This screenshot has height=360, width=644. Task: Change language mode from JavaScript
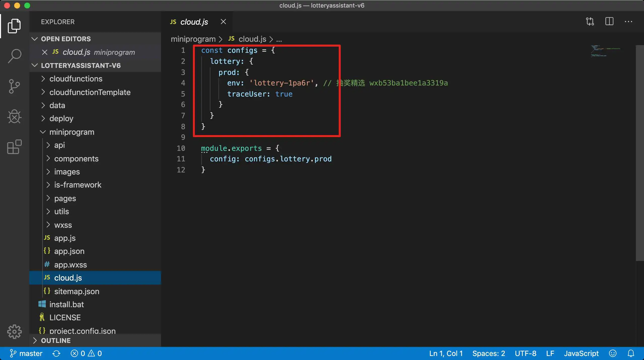pos(581,353)
